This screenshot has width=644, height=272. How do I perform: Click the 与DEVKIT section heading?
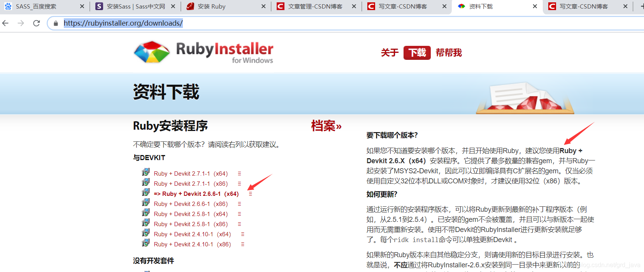149,158
